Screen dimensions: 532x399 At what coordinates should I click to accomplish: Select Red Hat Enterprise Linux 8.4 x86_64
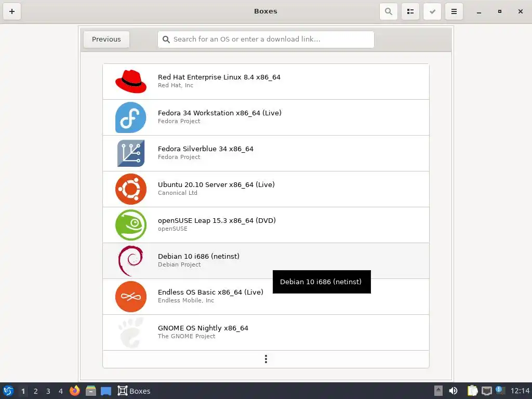click(x=266, y=82)
